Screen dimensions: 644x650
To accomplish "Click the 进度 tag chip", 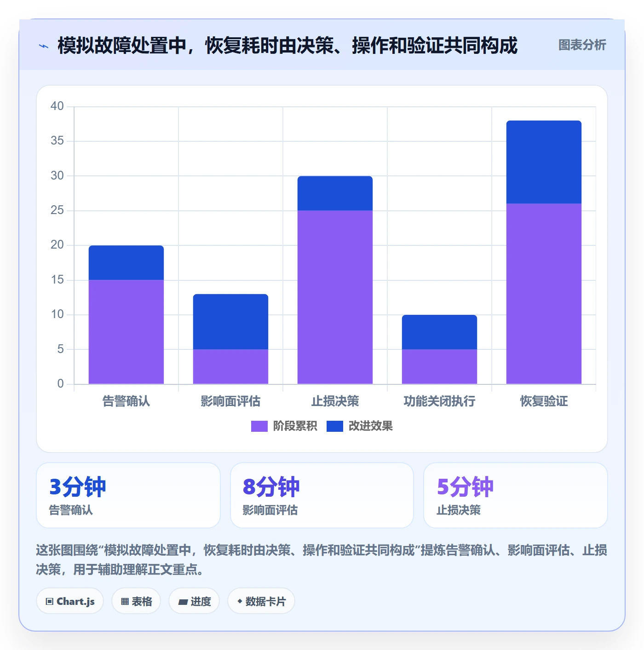I will pyautogui.click(x=194, y=601).
